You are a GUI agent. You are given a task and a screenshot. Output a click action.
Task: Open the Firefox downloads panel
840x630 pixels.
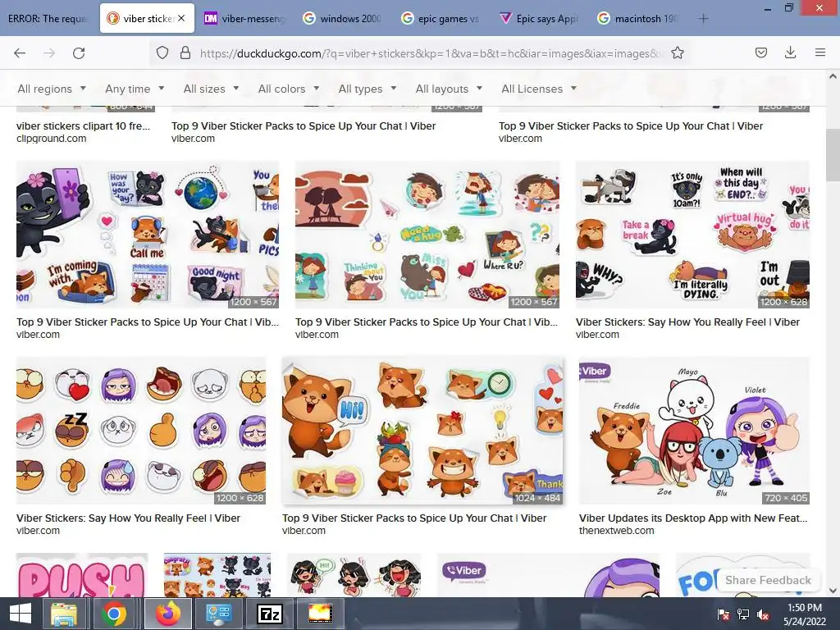point(790,52)
